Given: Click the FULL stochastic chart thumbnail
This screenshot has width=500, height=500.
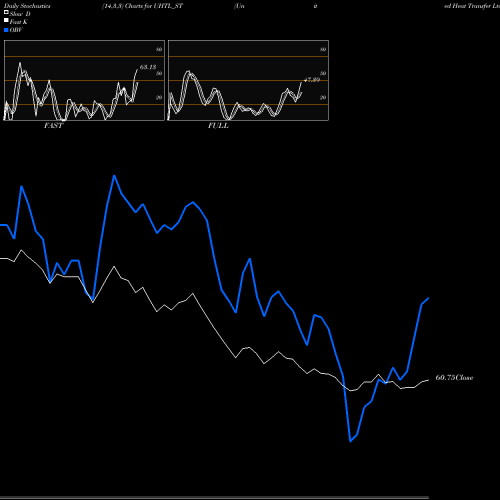Looking at the screenshot, I should pos(248,80).
